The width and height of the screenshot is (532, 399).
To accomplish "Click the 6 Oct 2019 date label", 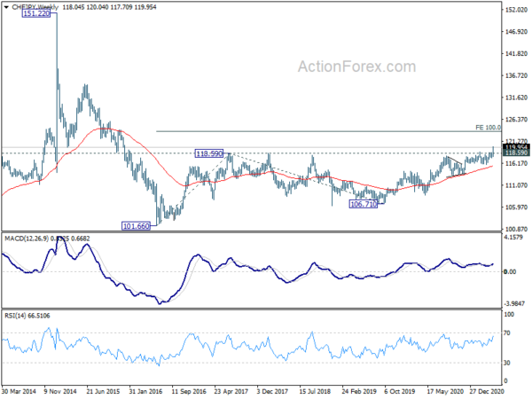I will [399, 392].
